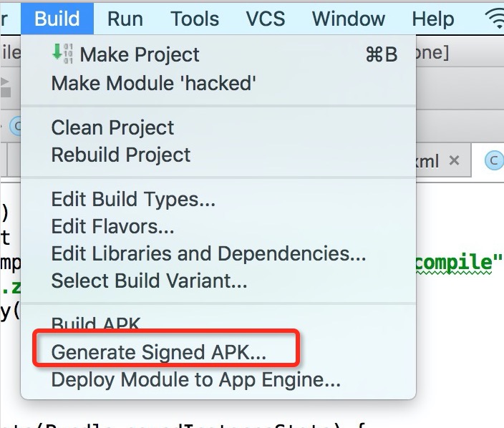Open the VCS menu
Viewport: 504px width, 428px height.
tap(265, 19)
